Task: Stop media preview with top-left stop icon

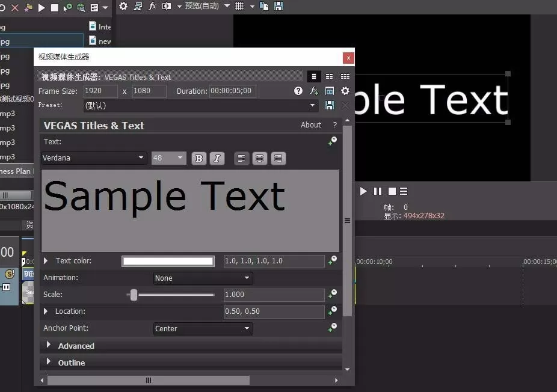Action: 54,7
